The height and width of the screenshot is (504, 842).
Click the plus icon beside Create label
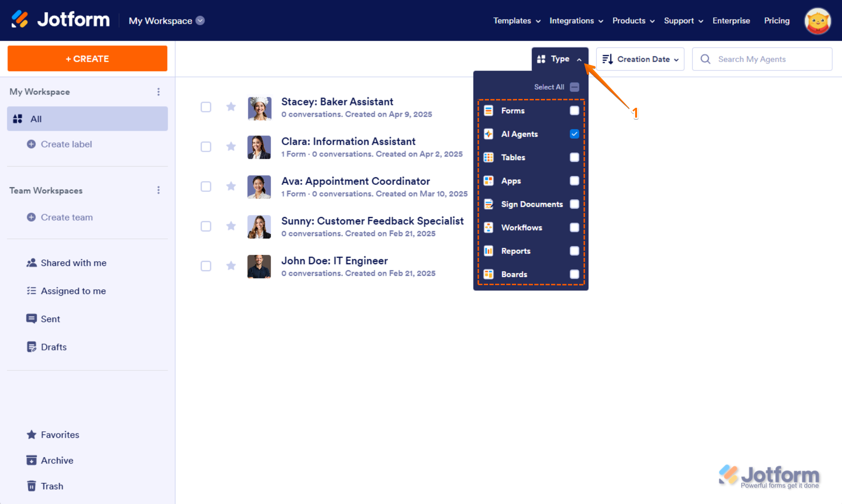coord(31,144)
